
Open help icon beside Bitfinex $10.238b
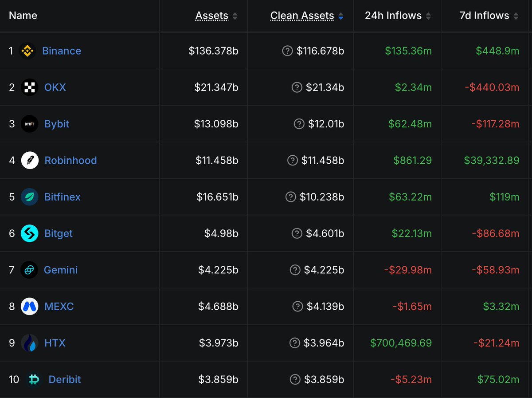click(x=290, y=197)
